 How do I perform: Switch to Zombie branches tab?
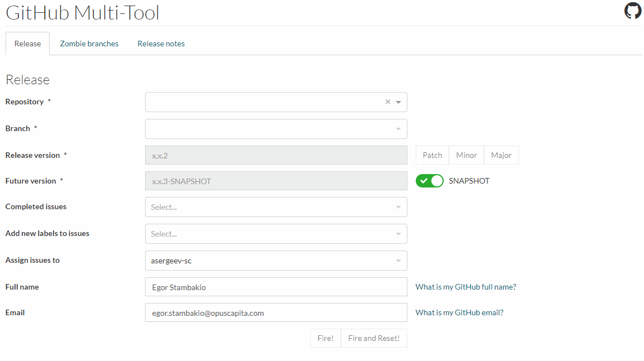tap(89, 44)
